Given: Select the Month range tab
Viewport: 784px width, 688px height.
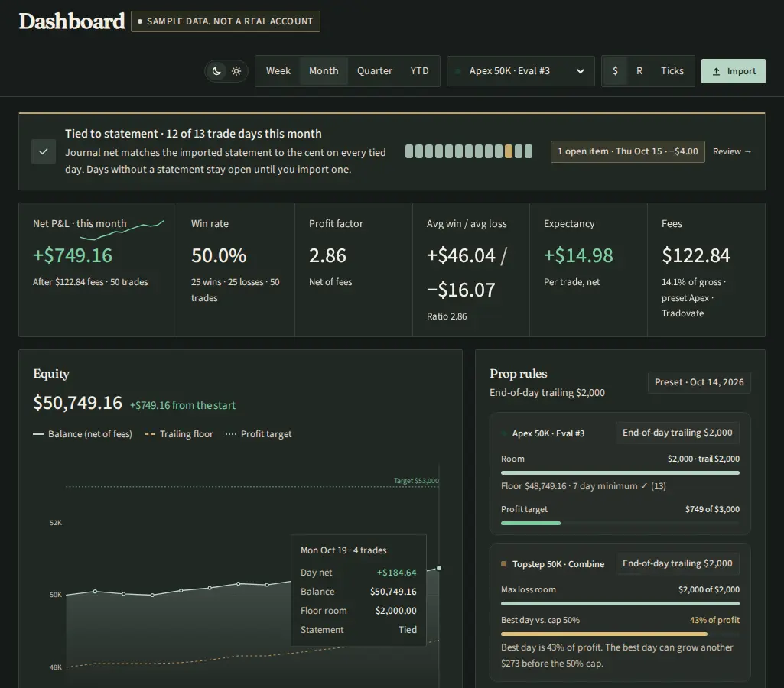Looking at the screenshot, I should pos(324,71).
